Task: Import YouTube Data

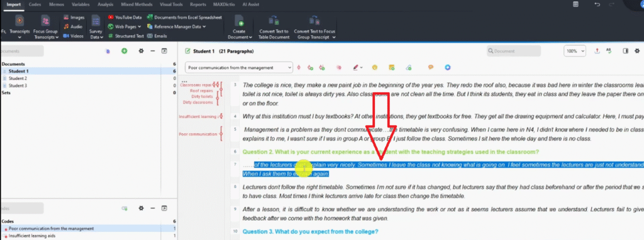Action: 125,17
